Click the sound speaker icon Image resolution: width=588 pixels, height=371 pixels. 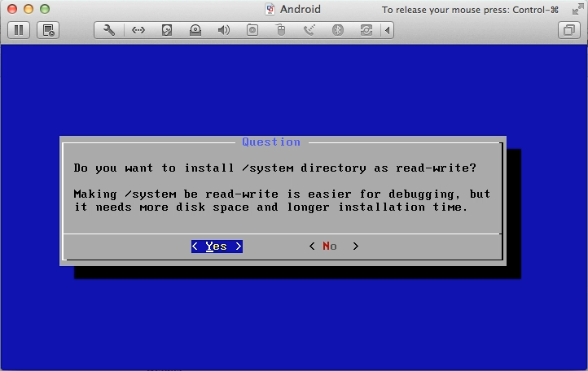(x=224, y=30)
